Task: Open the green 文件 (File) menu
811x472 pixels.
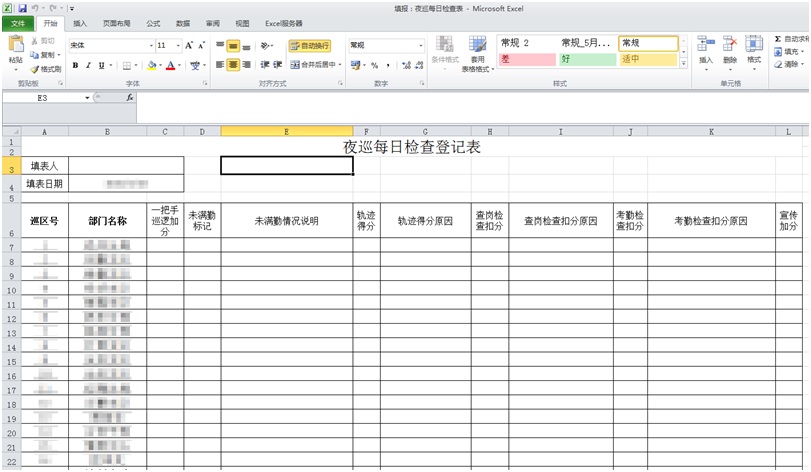Action: (x=17, y=23)
